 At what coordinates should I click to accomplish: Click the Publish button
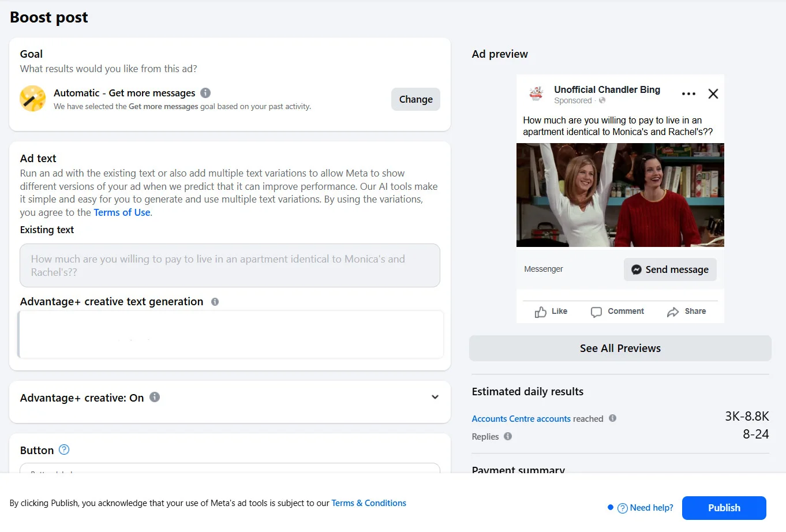click(x=724, y=508)
